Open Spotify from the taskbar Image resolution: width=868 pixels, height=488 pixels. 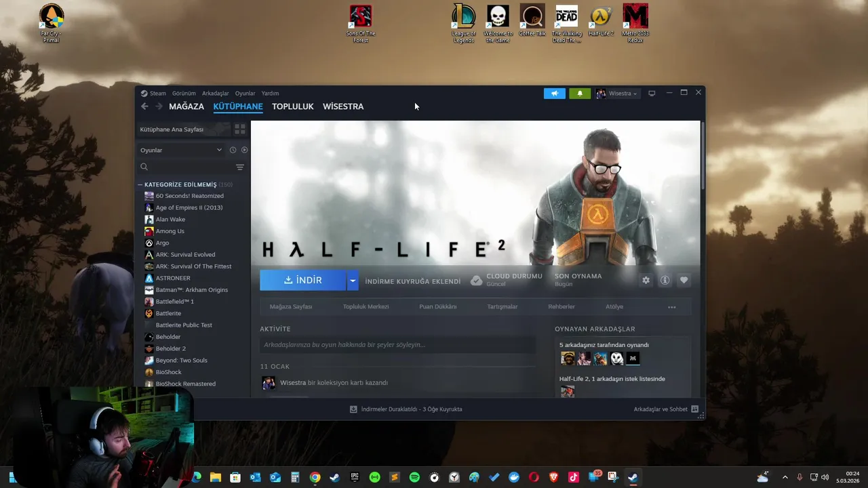click(414, 477)
